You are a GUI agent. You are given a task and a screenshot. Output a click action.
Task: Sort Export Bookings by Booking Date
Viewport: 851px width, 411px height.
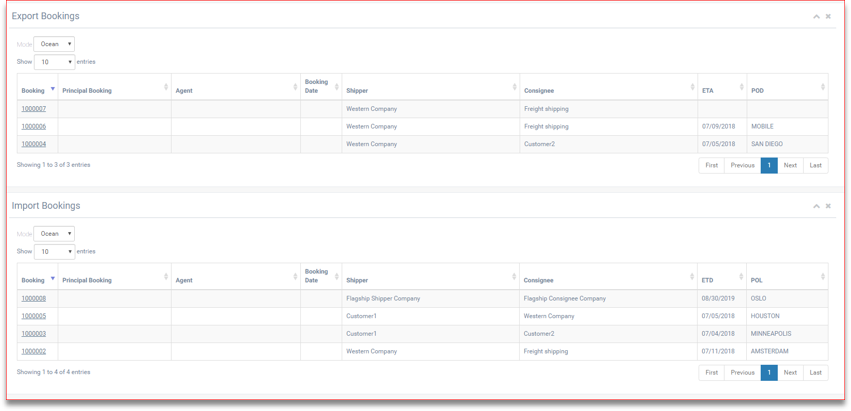[x=321, y=87]
